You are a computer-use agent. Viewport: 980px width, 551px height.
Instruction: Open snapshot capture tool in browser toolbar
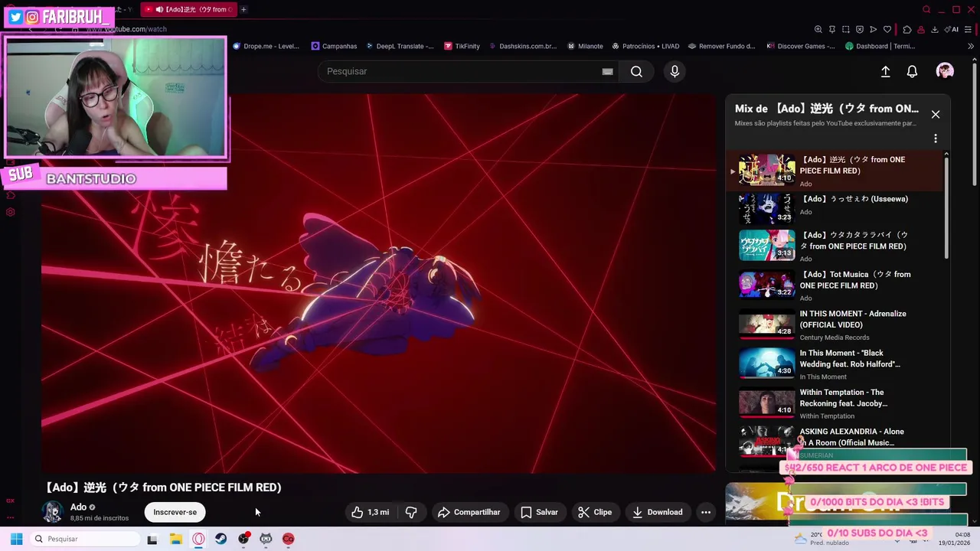tap(846, 29)
